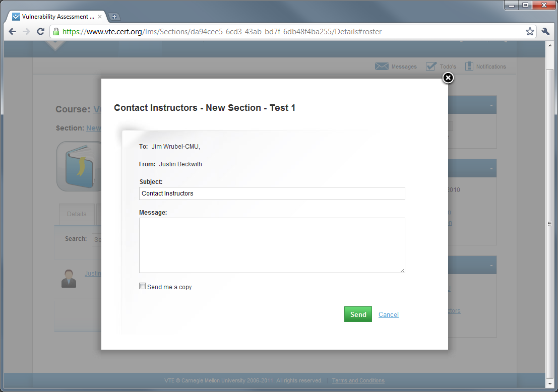The width and height of the screenshot is (558, 392).
Task: Click inside the Message text area
Action: coord(272,245)
